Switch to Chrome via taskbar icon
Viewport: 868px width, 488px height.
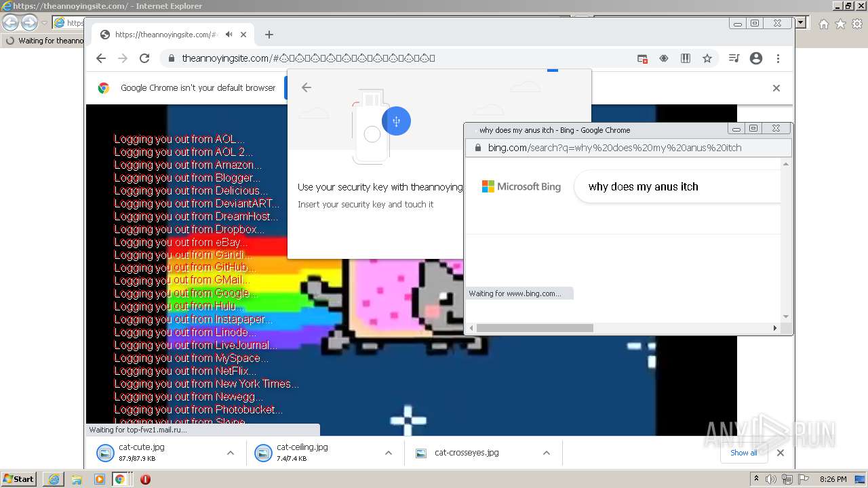tap(119, 479)
